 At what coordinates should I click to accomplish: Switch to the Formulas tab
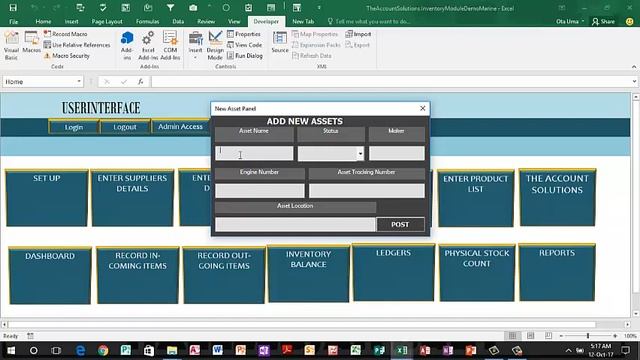[147, 21]
